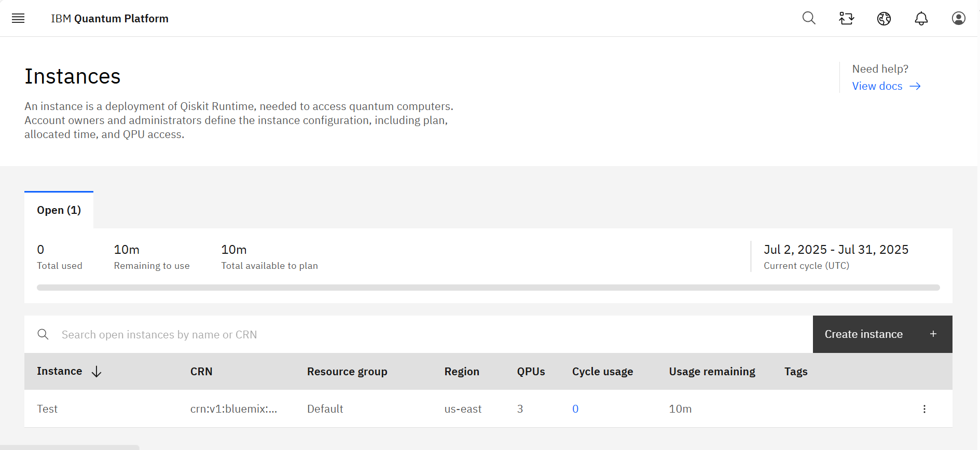Open the user profile avatar menu
Viewport: 980px width, 450px height.
[x=958, y=19]
